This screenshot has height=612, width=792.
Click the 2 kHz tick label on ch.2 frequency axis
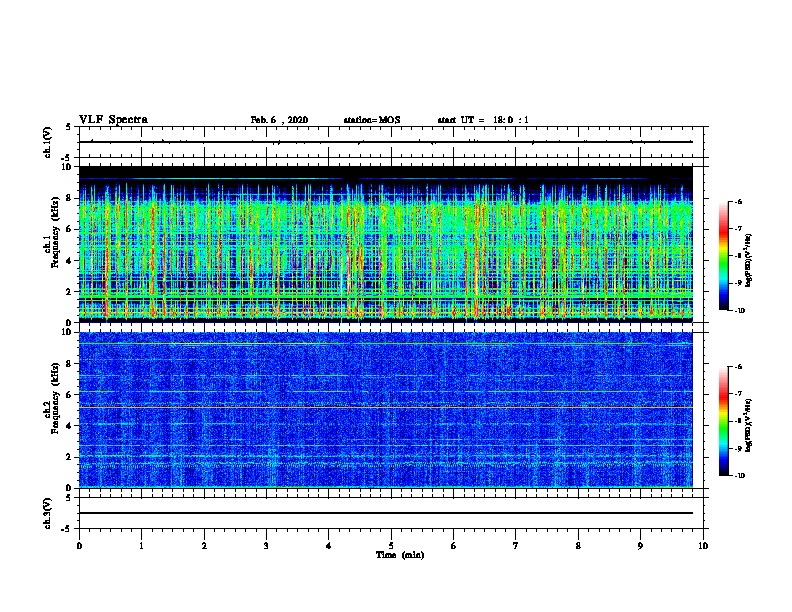(x=69, y=457)
